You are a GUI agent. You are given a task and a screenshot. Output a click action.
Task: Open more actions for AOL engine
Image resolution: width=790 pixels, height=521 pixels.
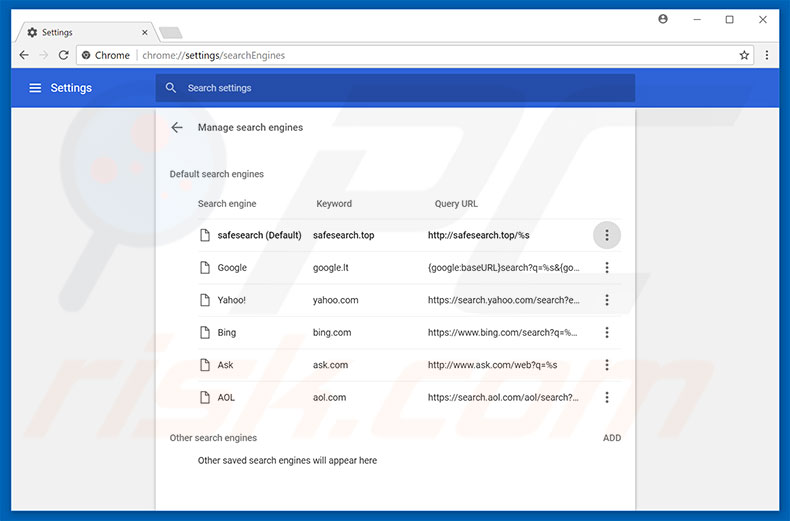pos(607,398)
